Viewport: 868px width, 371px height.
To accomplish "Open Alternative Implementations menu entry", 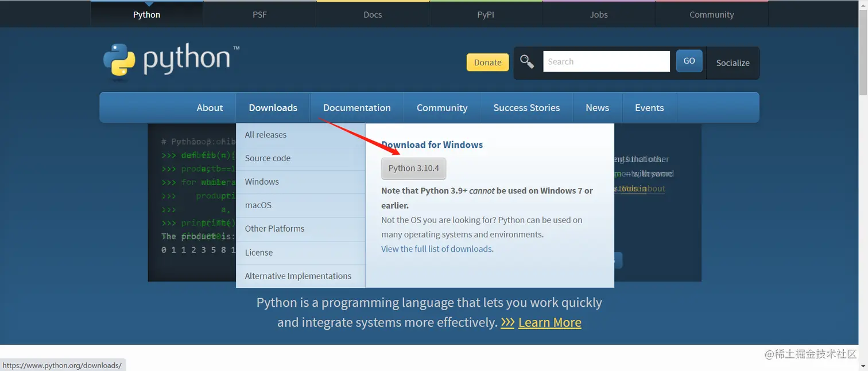I will click(x=301, y=276).
